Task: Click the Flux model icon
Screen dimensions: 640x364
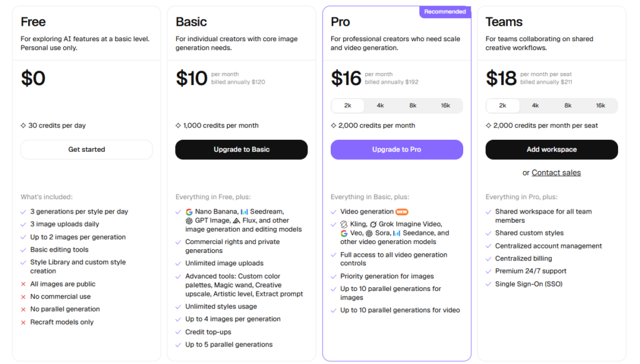Action: (x=237, y=221)
